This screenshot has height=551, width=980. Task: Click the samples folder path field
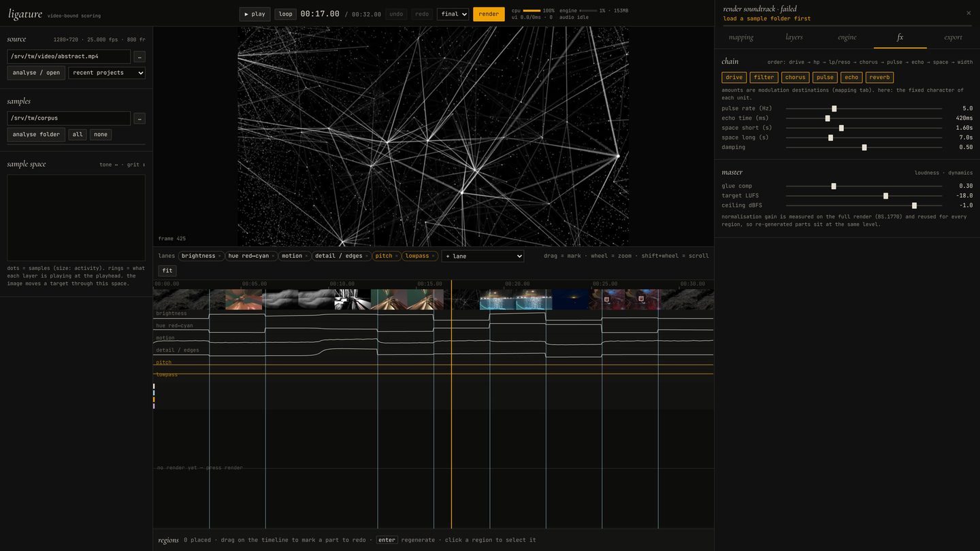point(69,118)
